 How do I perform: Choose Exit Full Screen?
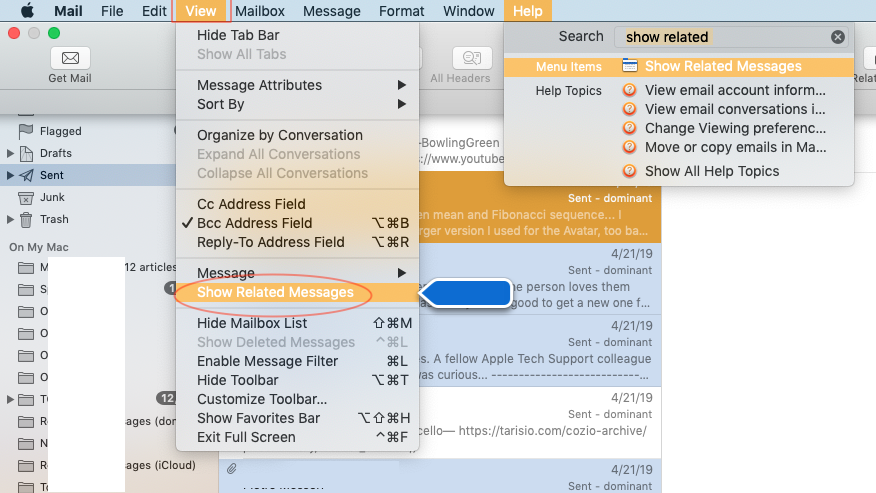297,437
